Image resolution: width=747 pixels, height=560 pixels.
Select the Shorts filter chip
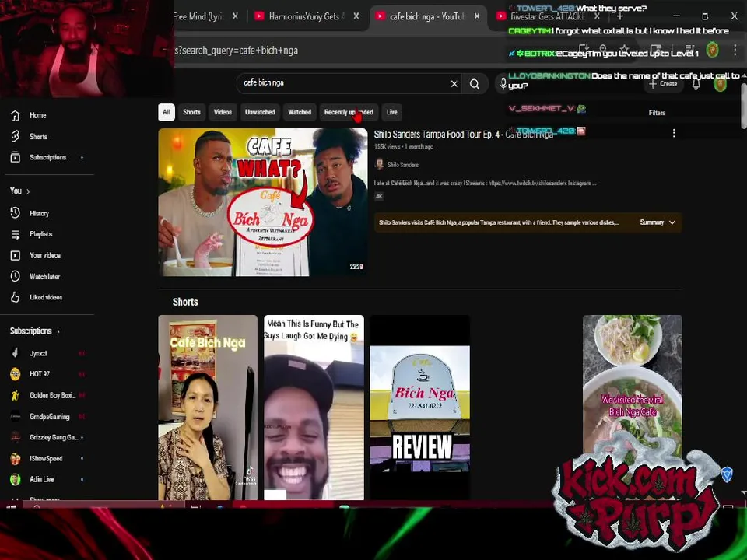tap(191, 112)
